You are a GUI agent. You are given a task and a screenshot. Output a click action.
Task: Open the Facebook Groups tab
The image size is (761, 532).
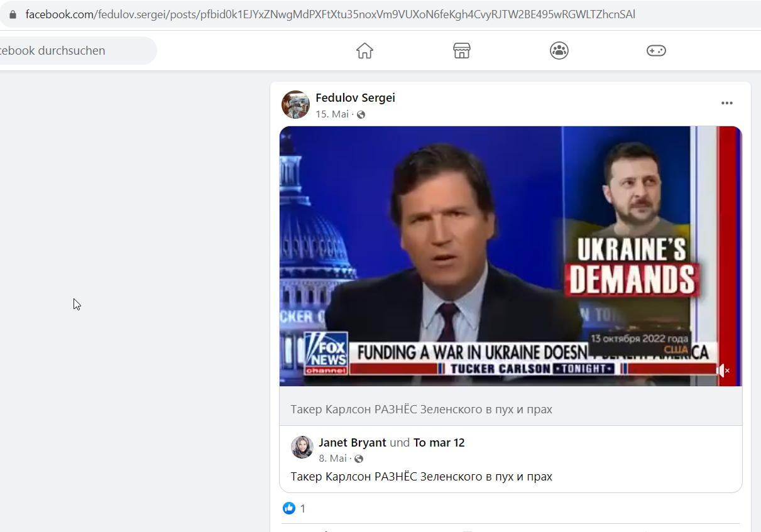[x=559, y=51]
